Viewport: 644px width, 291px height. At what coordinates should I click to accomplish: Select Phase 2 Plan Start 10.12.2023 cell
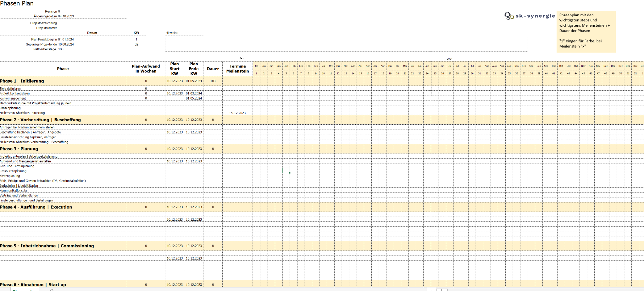(175, 120)
